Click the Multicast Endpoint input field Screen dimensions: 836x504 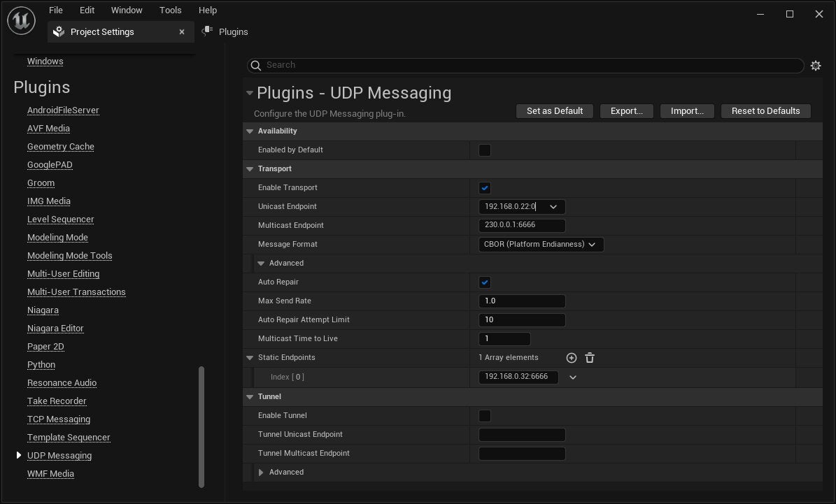(522, 225)
